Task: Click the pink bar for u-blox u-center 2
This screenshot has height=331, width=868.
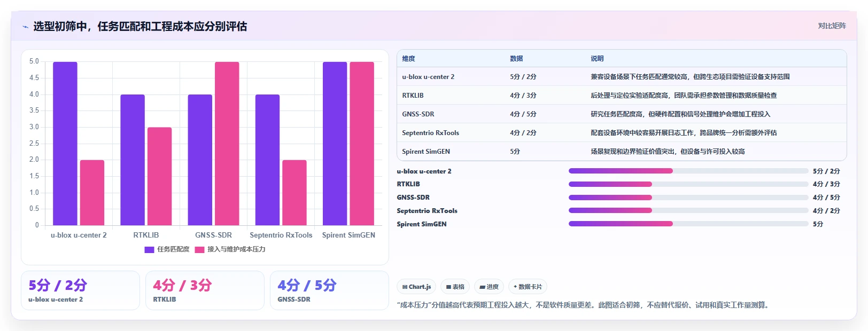Action: [92, 193]
